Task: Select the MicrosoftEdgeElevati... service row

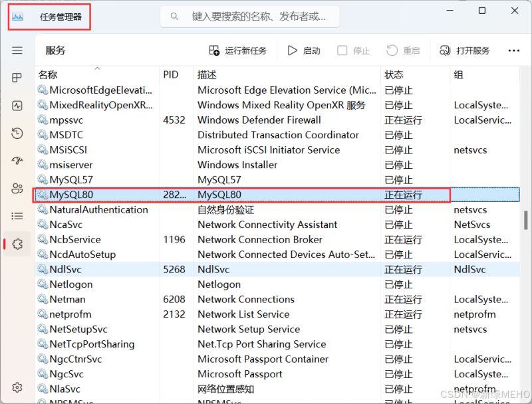Action: tap(277, 90)
